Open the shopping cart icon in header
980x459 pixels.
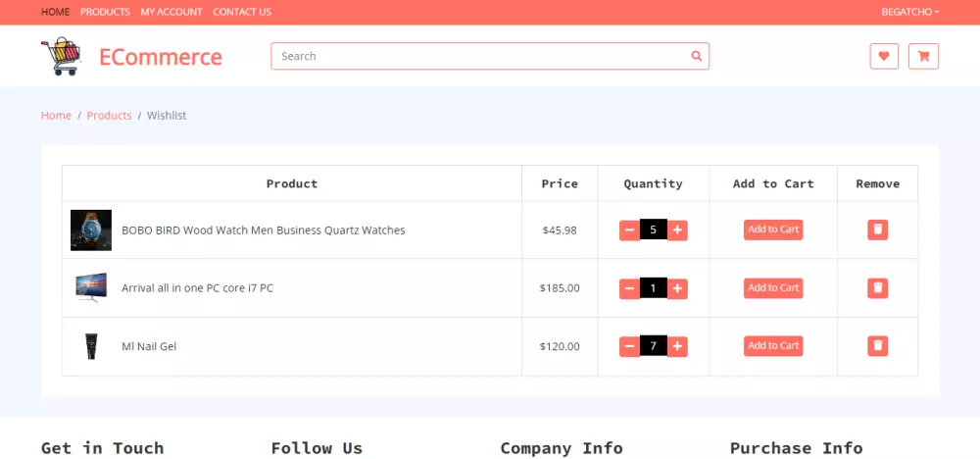923,57
